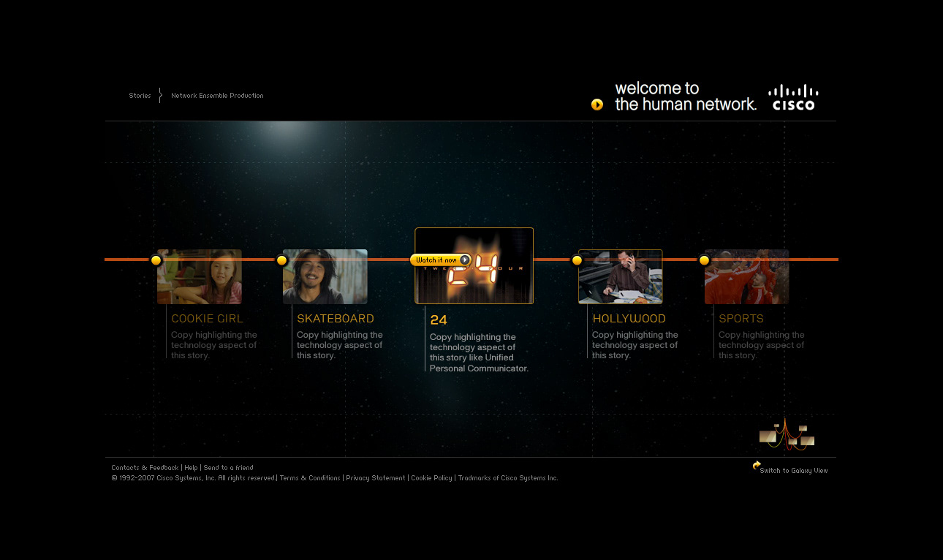Open the 24 video thumbnail

click(x=474, y=265)
